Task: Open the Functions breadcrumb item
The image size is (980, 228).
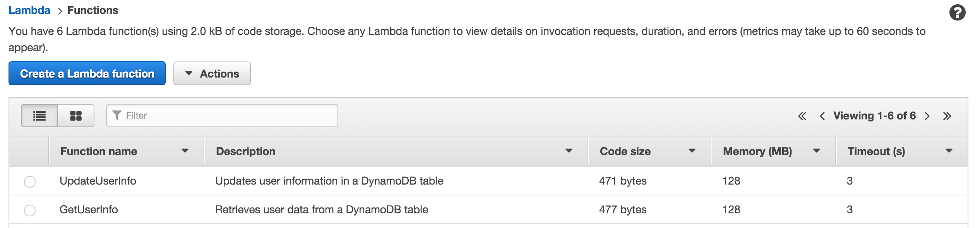Action: 92,10
